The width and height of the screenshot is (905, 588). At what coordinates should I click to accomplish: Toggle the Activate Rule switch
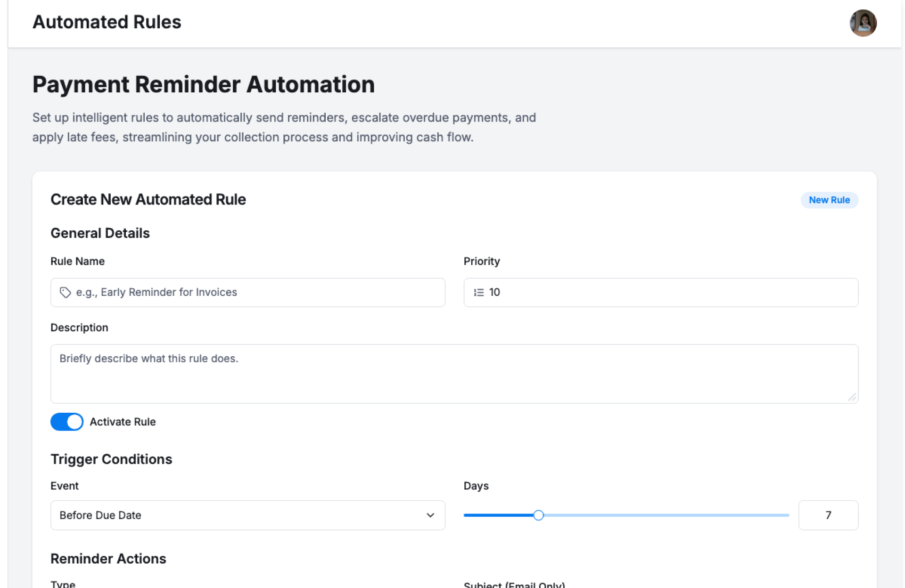(67, 422)
